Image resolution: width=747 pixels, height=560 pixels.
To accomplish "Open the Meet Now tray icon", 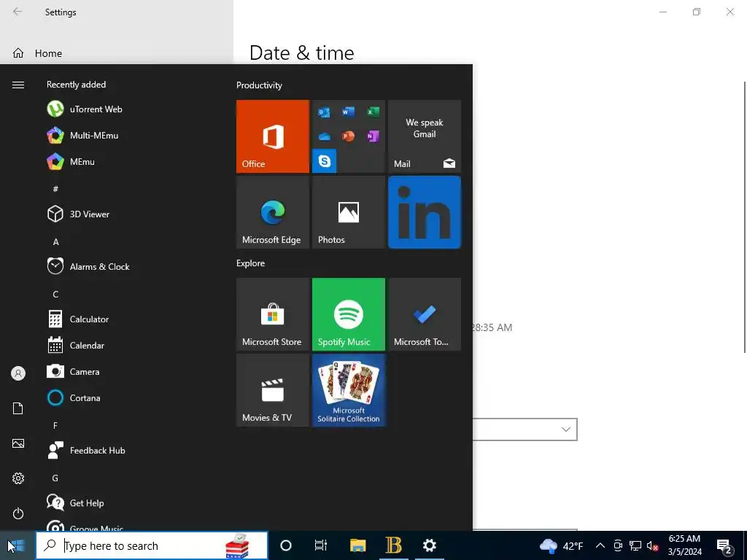I will [x=618, y=545].
